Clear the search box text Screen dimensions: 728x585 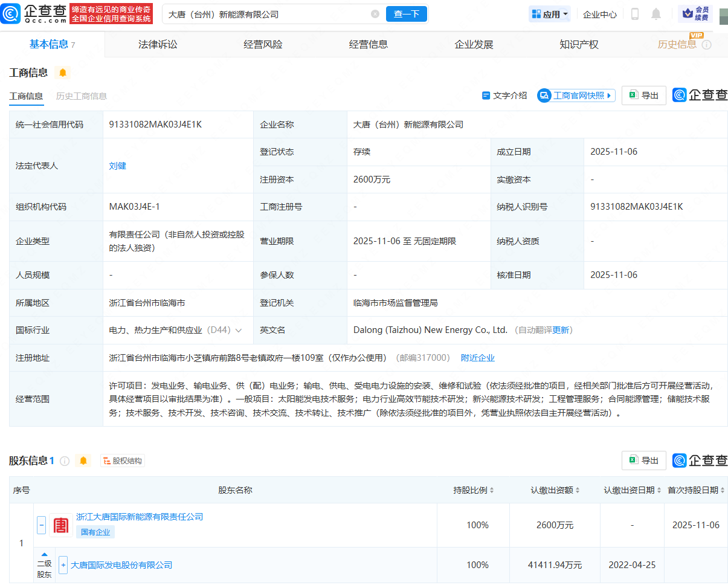tap(375, 14)
